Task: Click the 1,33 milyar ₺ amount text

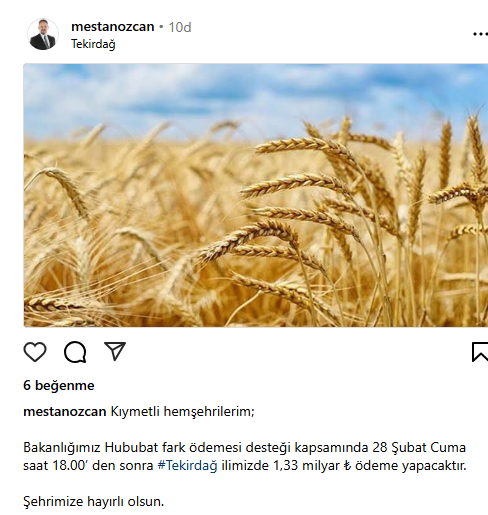Action: 312,465
